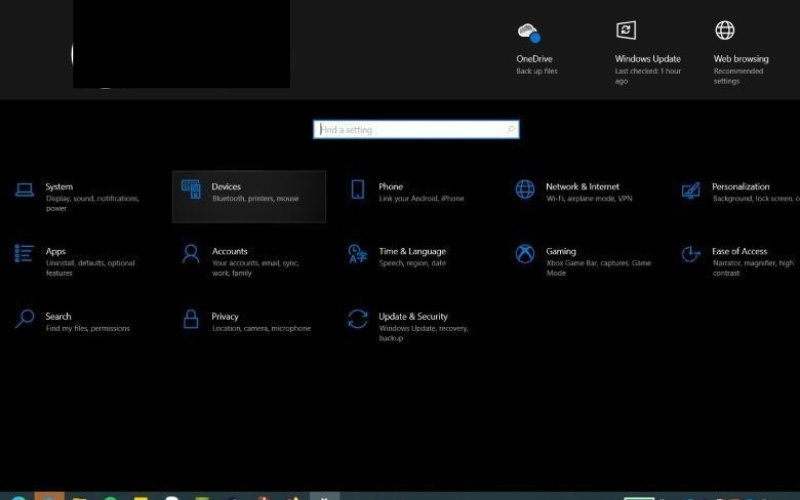Open Network & Internet globe icon
Screen dimensions: 800x500
(x=525, y=190)
